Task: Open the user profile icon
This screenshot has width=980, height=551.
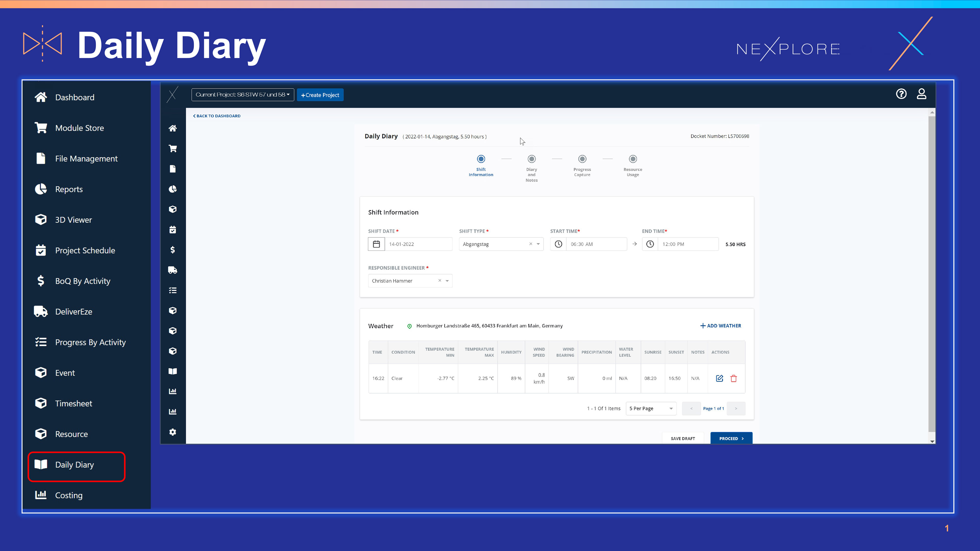Action: click(x=921, y=94)
